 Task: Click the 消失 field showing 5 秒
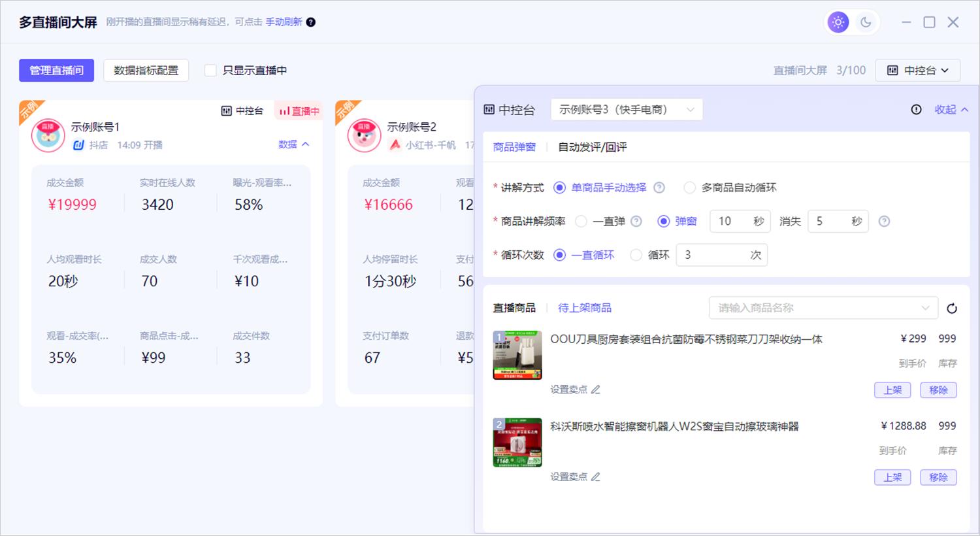(838, 222)
